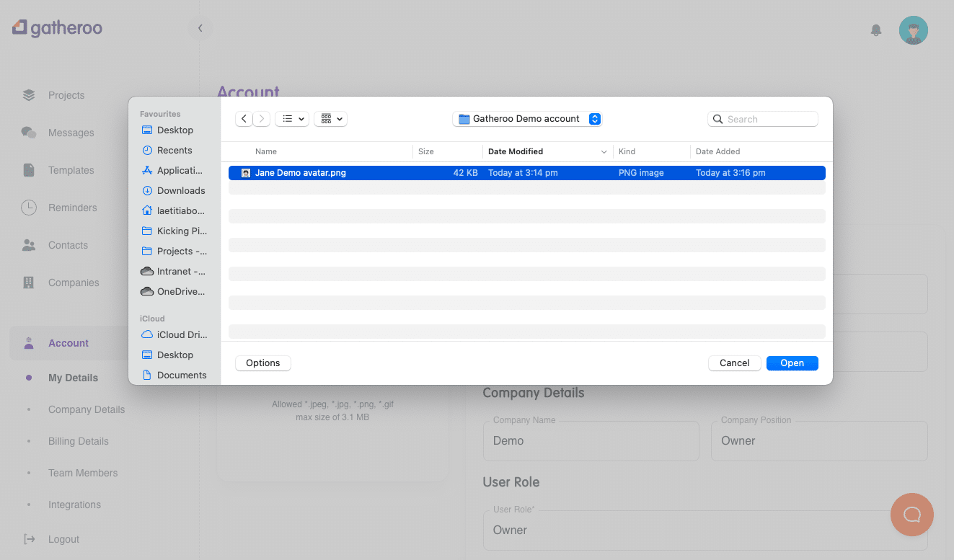Click the Reminders clock icon
Viewport: 954px width, 560px height.
29,208
